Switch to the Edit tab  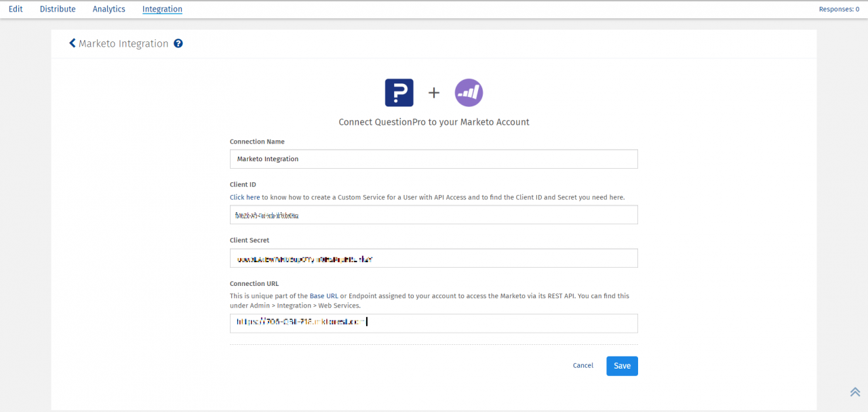pos(15,9)
